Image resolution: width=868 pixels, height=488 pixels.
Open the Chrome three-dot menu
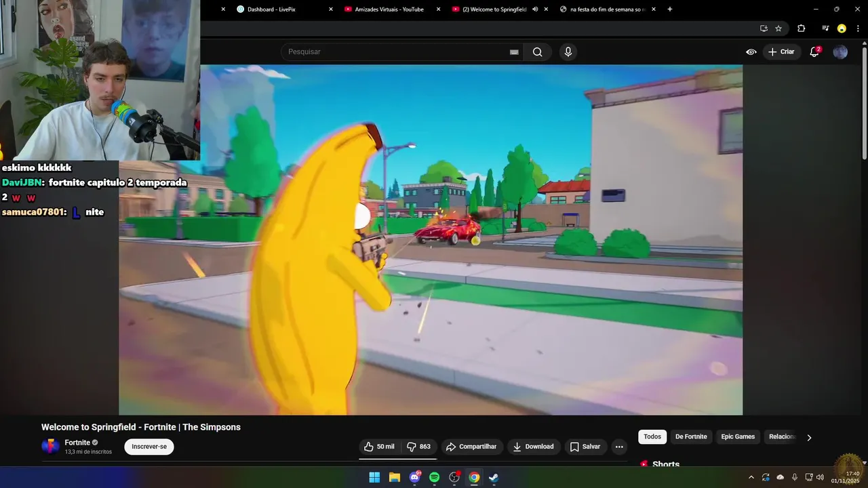(857, 28)
